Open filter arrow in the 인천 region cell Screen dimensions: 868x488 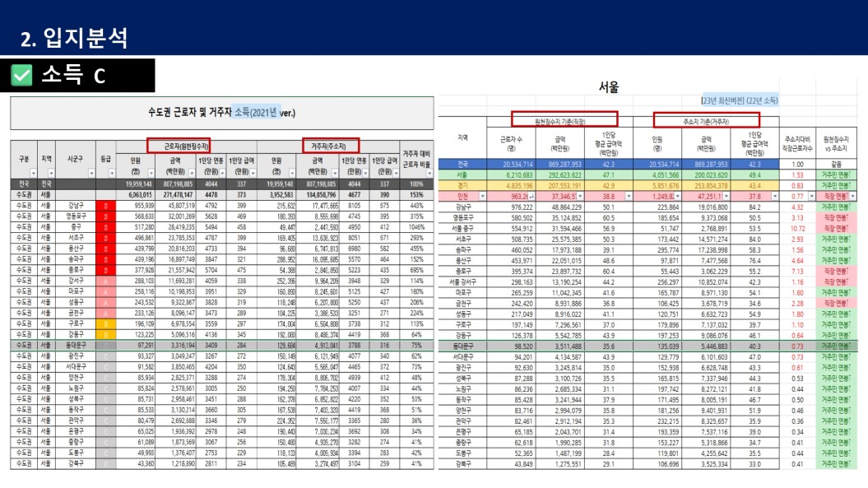(x=482, y=197)
